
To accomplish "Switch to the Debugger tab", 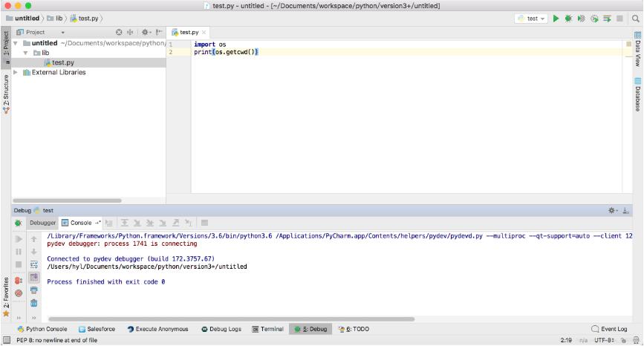I will (42, 223).
